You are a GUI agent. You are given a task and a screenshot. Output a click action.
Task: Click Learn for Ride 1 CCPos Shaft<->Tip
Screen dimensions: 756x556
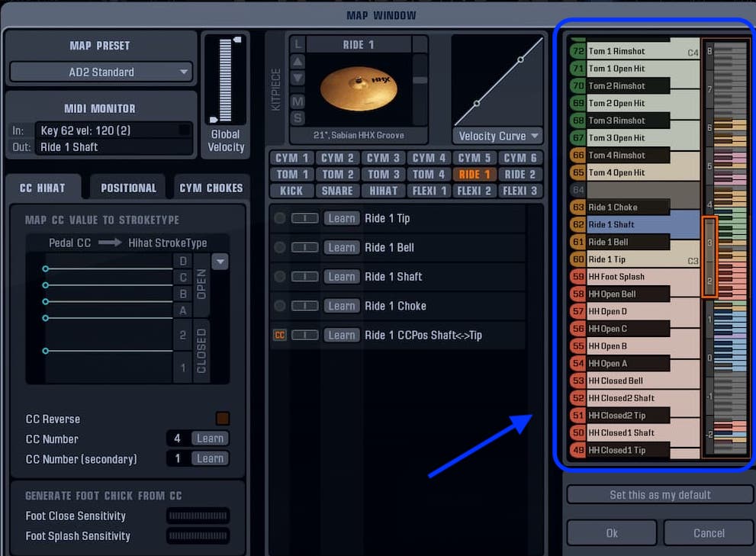(x=341, y=335)
